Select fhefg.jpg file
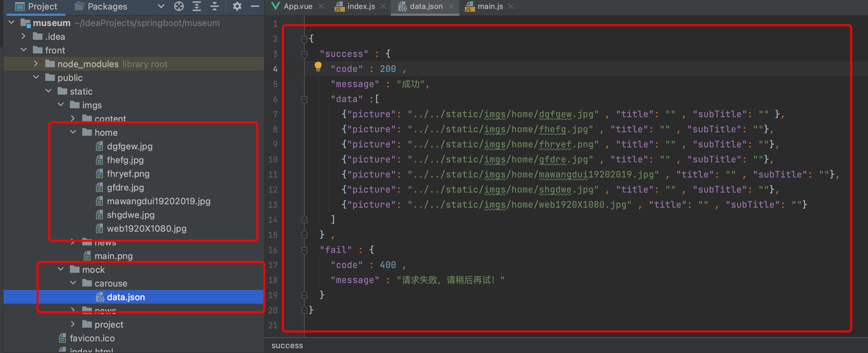Viewport: 868px width, 353px height. [x=125, y=160]
